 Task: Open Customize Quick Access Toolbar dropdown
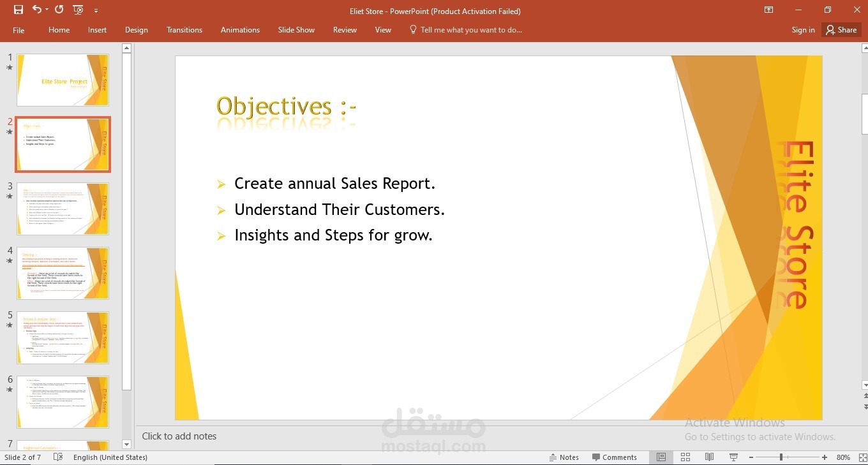96,11
